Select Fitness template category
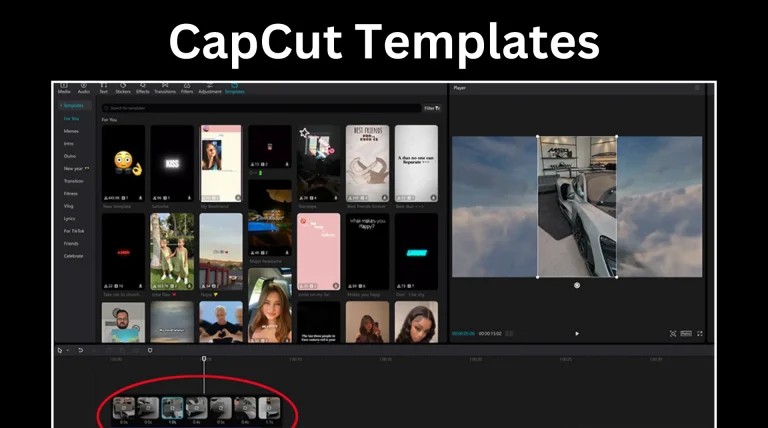 point(71,193)
